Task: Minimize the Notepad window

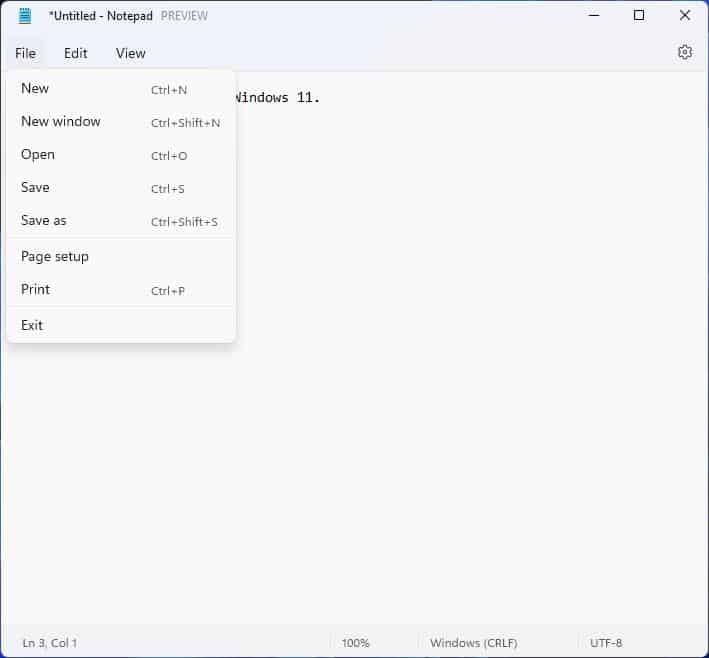Action: click(x=594, y=15)
